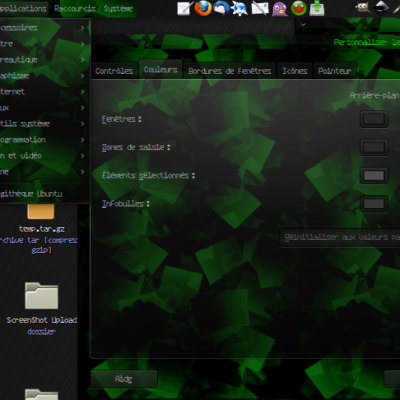Click the 'Éléments sélectionnés :' label
The width and height of the screenshot is (400, 400).
point(148,175)
